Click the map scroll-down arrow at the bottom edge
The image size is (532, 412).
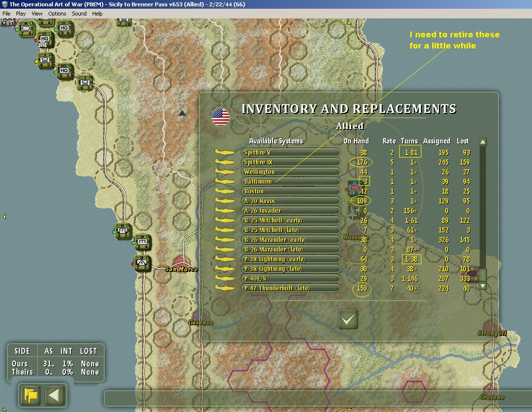pos(349,410)
